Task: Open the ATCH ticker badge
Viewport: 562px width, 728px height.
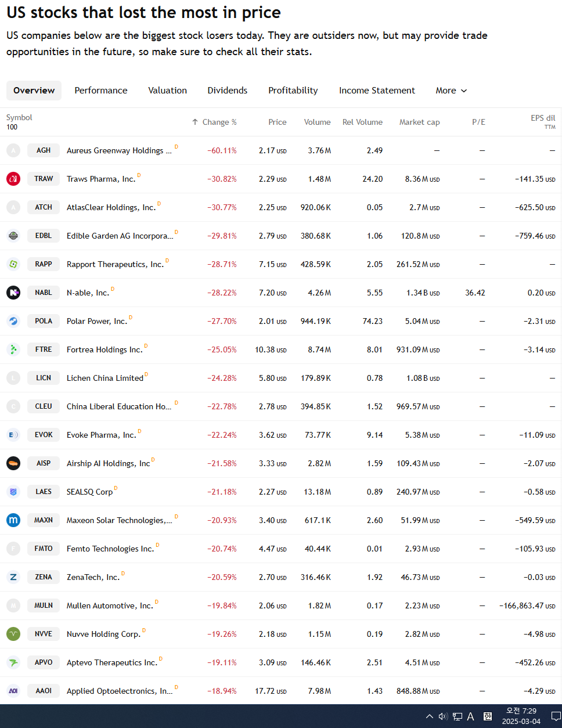Action: (x=44, y=207)
